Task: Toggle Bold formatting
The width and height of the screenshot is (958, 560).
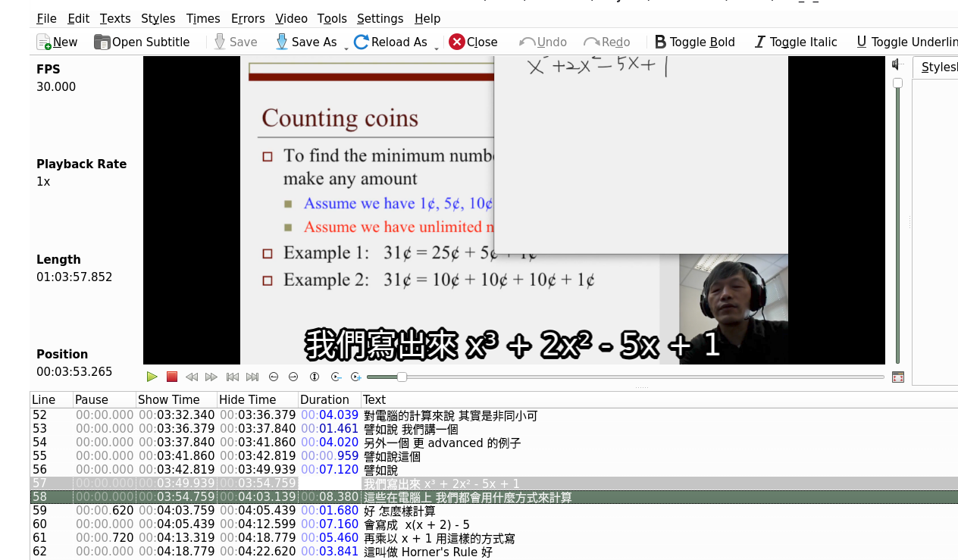Action: (x=694, y=42)
